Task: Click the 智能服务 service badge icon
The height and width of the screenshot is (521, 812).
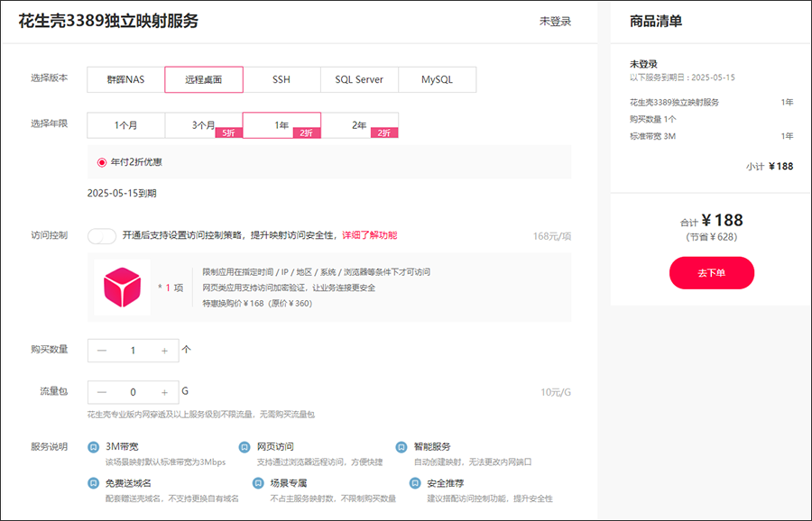Action: [x=401, y=447]
